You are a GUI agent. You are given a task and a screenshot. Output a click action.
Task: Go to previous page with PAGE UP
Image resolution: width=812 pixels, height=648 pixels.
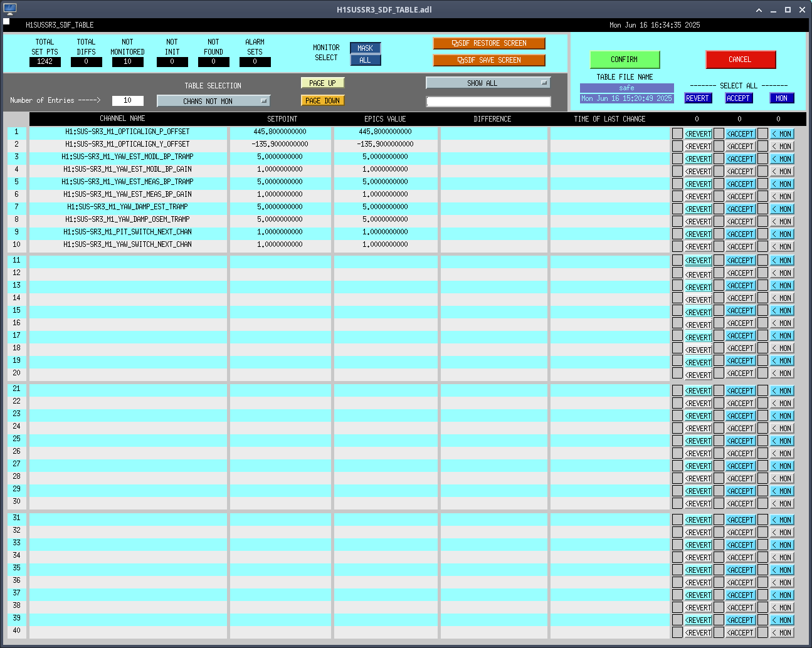tap(323, 83)
